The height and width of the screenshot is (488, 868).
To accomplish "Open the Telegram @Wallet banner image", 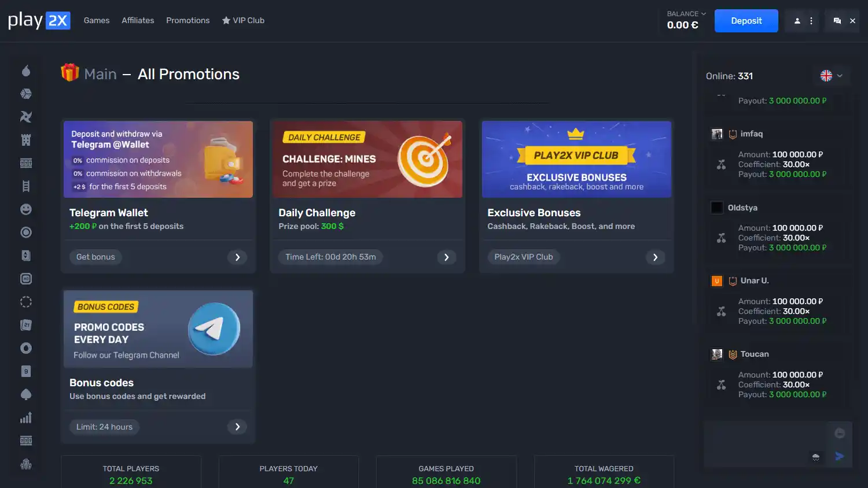I will [158, 159].
